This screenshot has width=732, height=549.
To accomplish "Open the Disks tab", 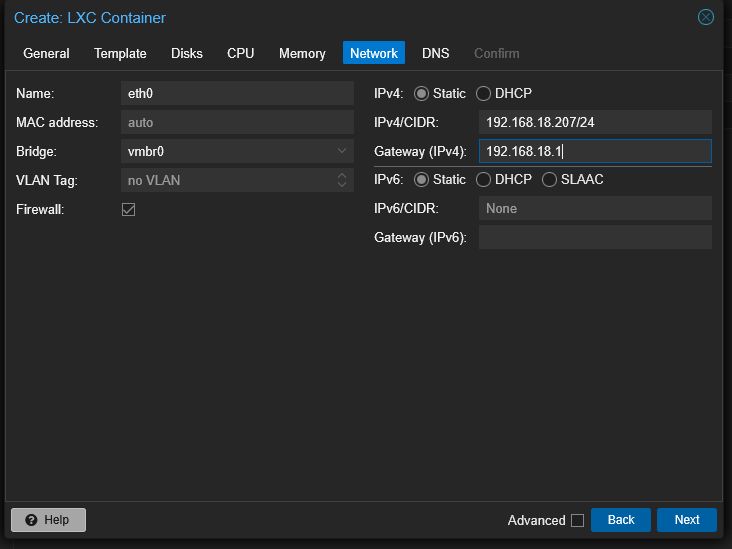I will click(x=187, y=53).
